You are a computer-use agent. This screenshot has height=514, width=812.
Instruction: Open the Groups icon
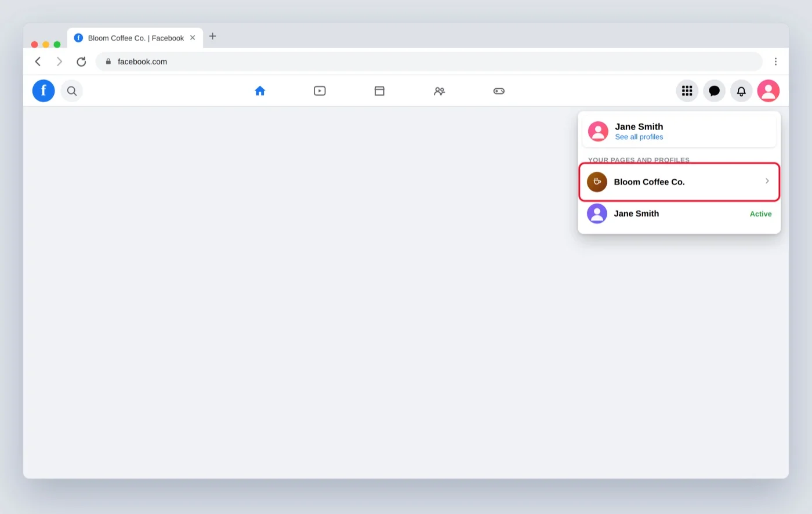tap(439, 91)
